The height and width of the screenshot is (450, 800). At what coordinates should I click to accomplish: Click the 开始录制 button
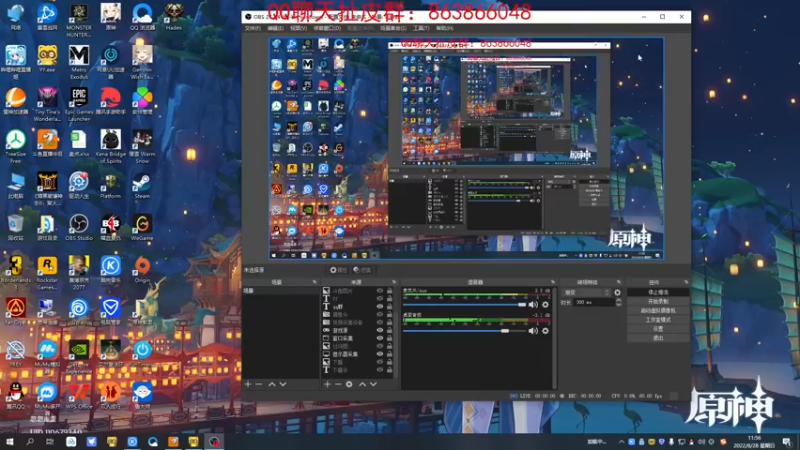click(658, 302)
